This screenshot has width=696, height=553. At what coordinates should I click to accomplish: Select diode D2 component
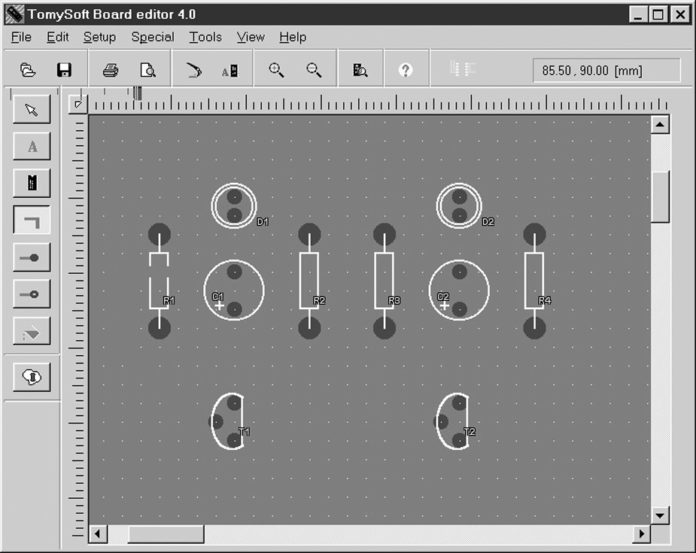pos(459,206)
